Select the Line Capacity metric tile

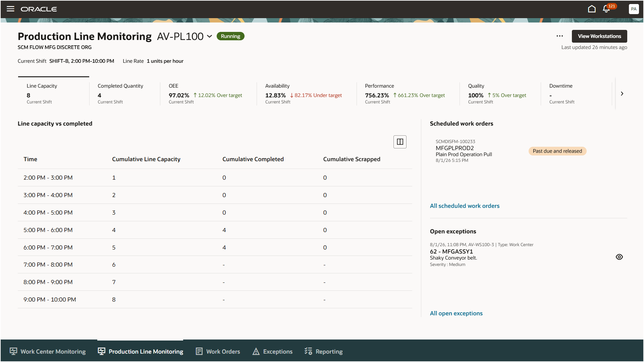(x=54, y=93)
